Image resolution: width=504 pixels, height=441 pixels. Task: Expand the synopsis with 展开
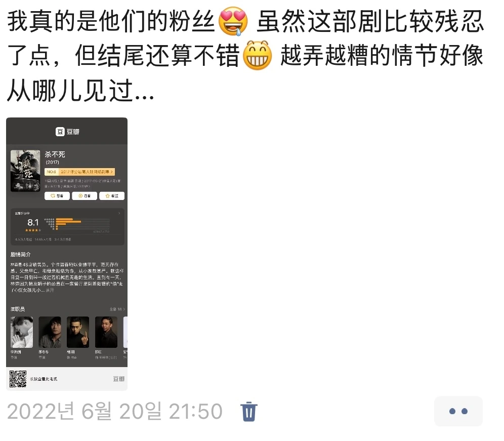[x=50, y=290]
